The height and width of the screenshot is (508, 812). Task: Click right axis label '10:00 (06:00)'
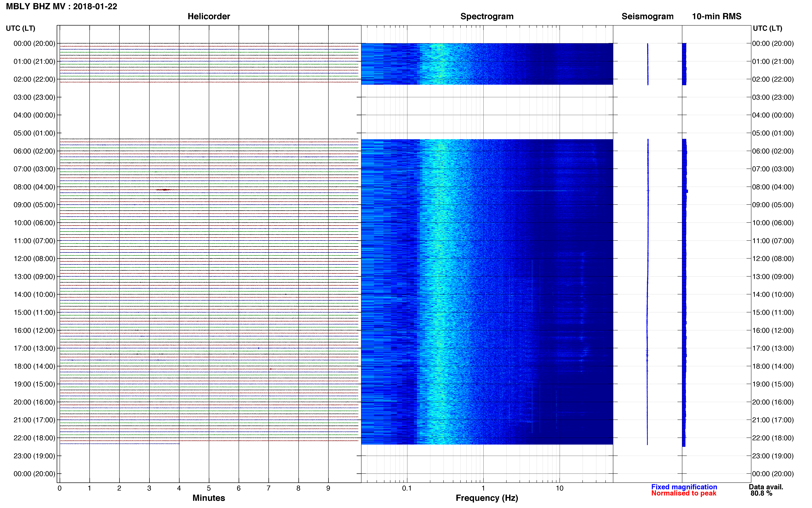tap(773, 223)
